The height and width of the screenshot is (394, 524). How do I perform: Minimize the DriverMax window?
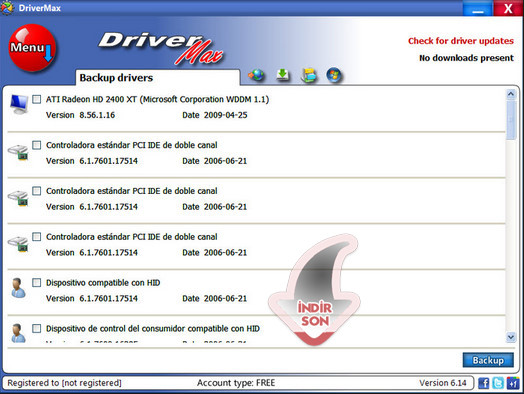tap(478, 8)
